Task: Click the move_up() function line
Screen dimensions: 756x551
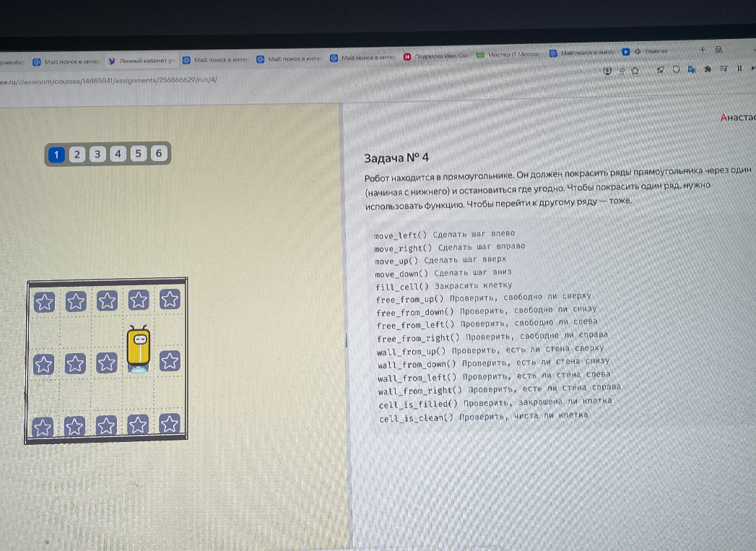Action: point(440,260)
